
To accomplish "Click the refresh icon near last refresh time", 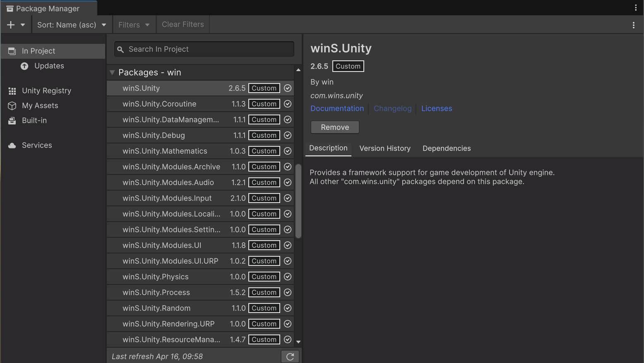I will tap(290, 356).
